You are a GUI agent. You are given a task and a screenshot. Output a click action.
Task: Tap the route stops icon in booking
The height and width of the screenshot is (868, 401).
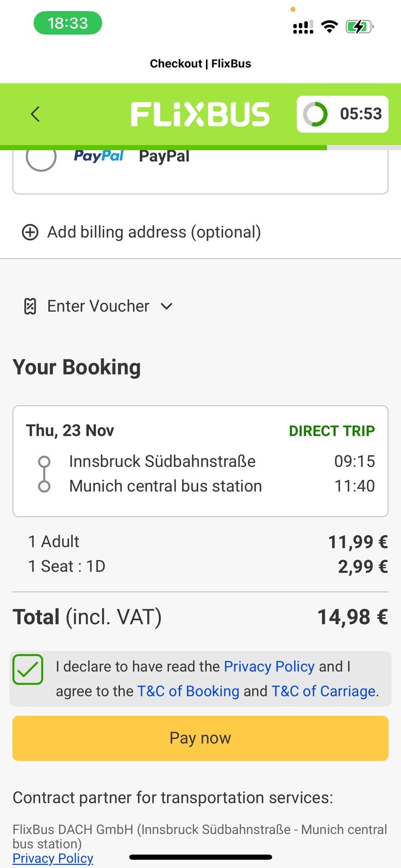click(44, 474)
